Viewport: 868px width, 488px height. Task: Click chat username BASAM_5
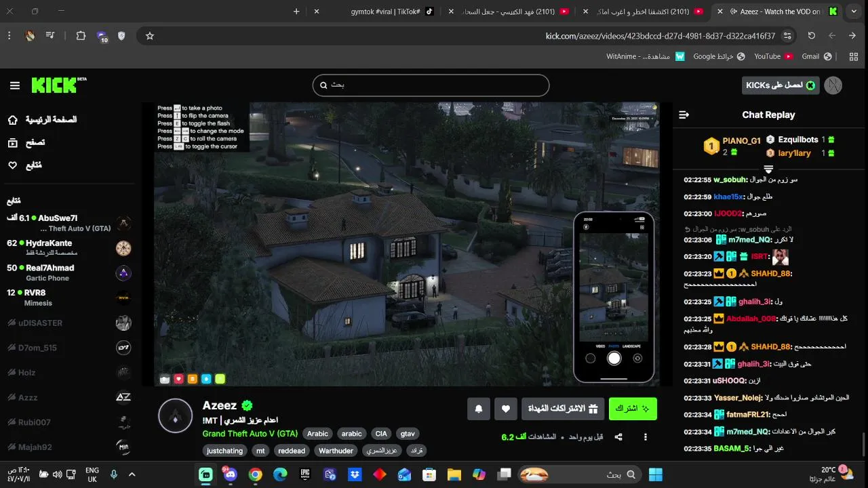(x=732, y=448)
